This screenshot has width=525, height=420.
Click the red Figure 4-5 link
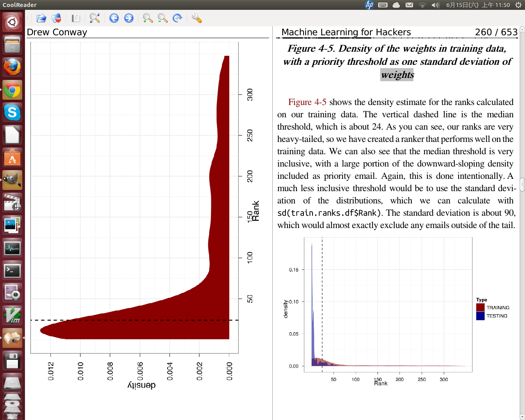pyautogui.click(x=307, y=102)
